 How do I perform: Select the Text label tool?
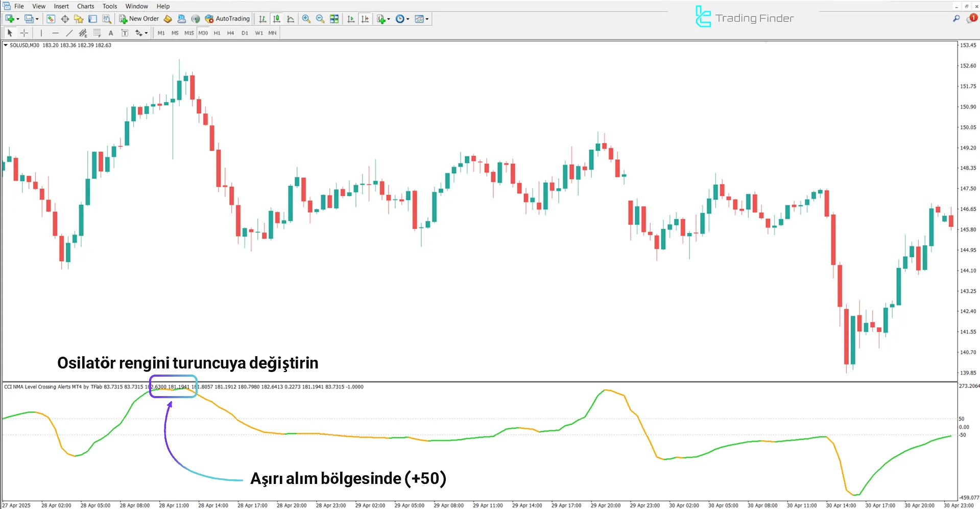point(111,33)
